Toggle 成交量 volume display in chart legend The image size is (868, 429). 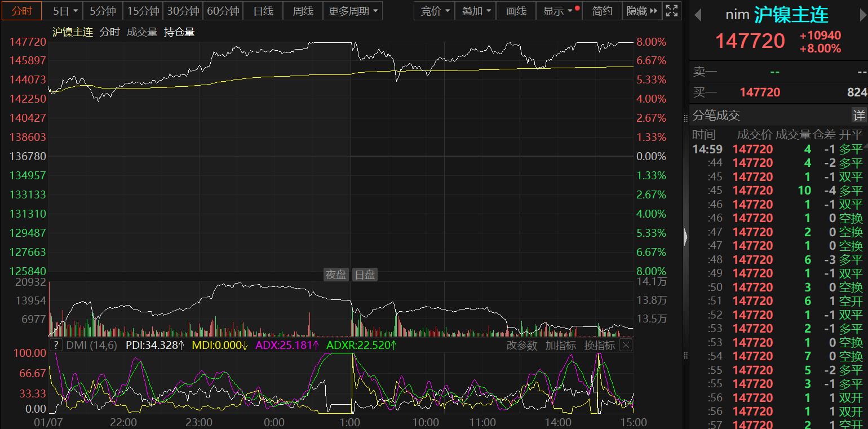tap(142, 32)
